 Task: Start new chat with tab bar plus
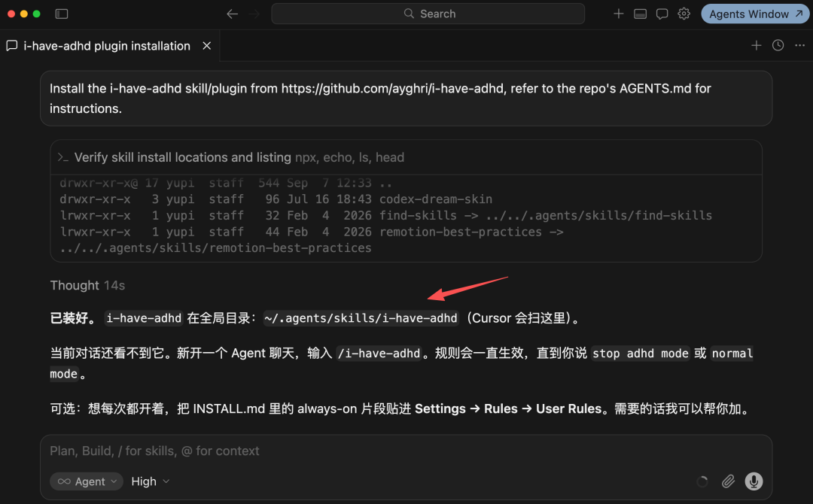(x=756, y=46)
